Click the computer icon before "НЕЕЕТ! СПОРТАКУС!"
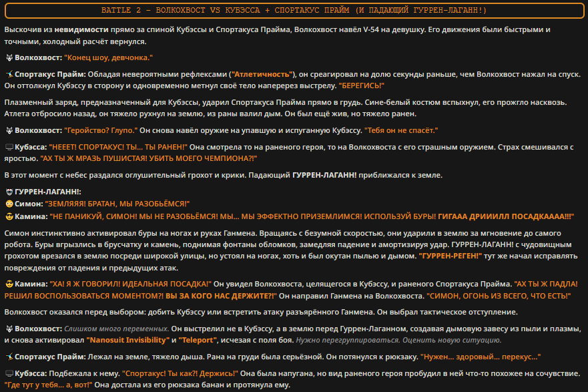 click(x=9, y=147)
